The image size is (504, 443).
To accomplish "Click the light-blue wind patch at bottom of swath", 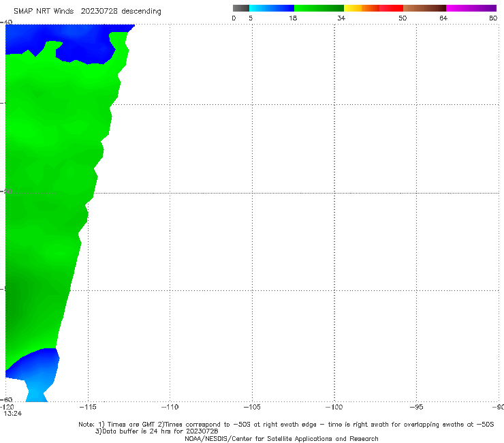I will tap(36, 393).
